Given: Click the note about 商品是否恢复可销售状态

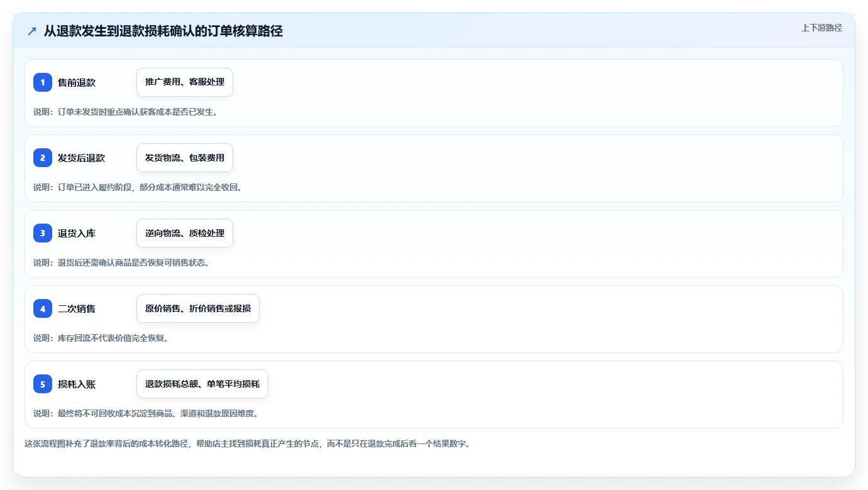Looking at the screenshot, I should (x=121, y=263).
